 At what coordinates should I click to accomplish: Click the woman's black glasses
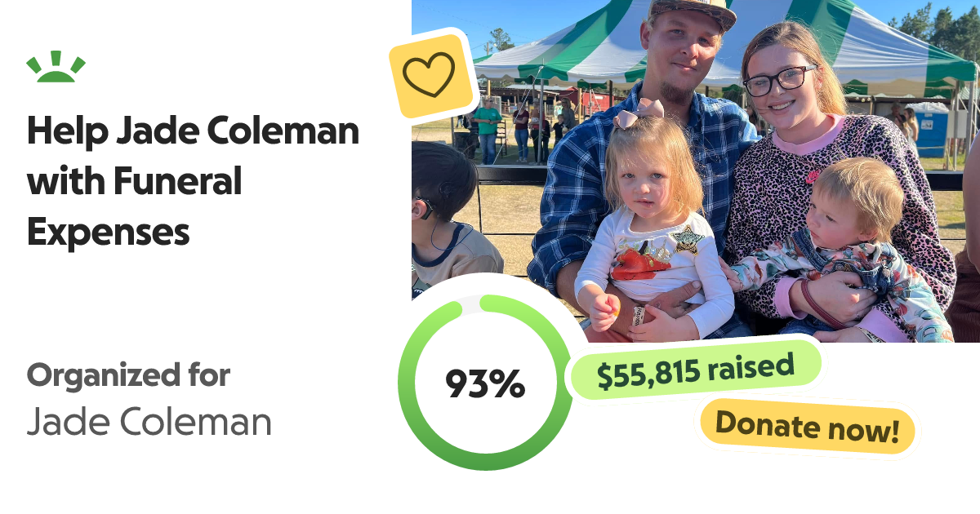779,79
